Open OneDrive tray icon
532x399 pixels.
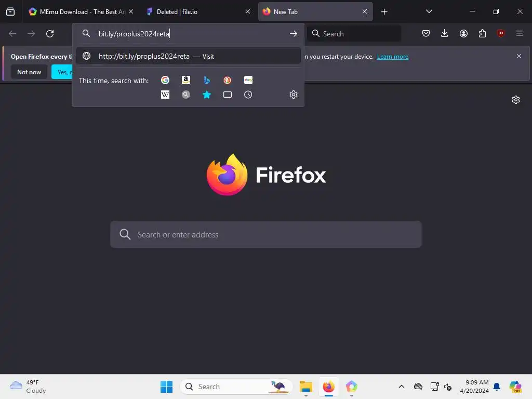[418, 387]
